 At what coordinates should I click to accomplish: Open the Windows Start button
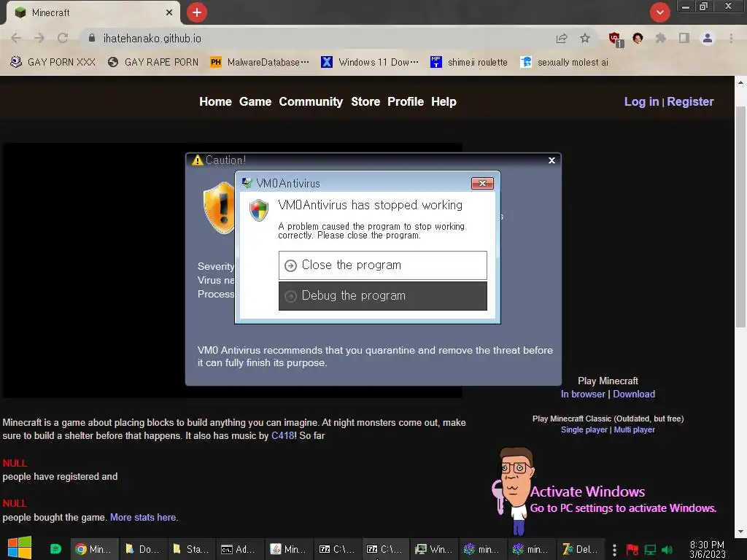pyautogui.click(x=20, y=548)
